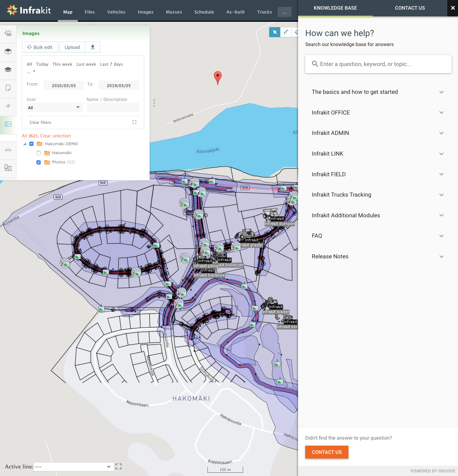
Task: Switch to the Vehicles tab
Action: pos(116,12)
